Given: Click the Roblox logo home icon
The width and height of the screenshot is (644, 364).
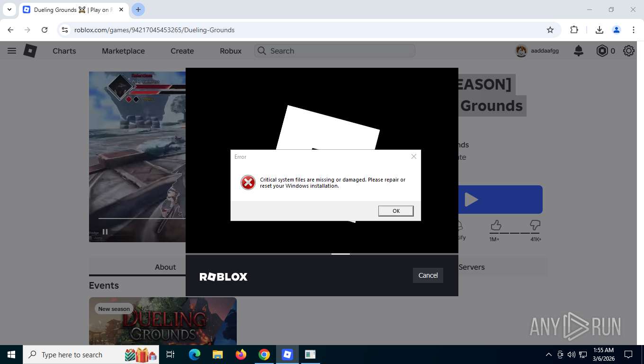Looking at the screenshot, I should [x=30, y=51].
